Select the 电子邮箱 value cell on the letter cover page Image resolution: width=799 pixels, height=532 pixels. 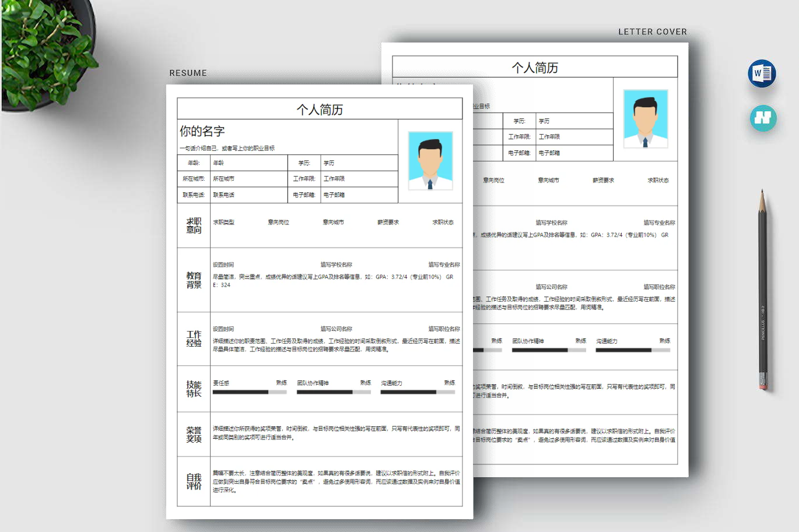pos(574,153)
